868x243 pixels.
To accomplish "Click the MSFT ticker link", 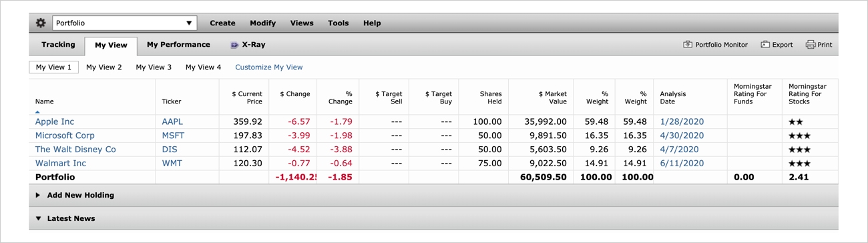I will 173,136.
